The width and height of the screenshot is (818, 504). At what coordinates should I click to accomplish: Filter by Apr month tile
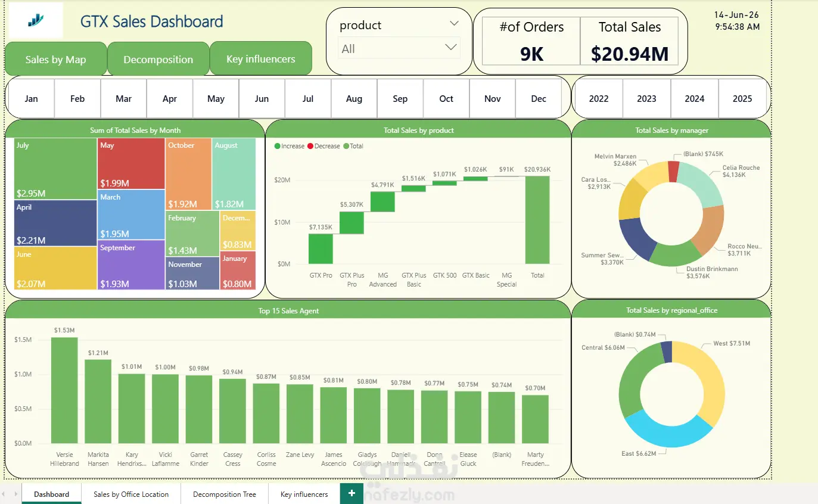tap(170, 98)
